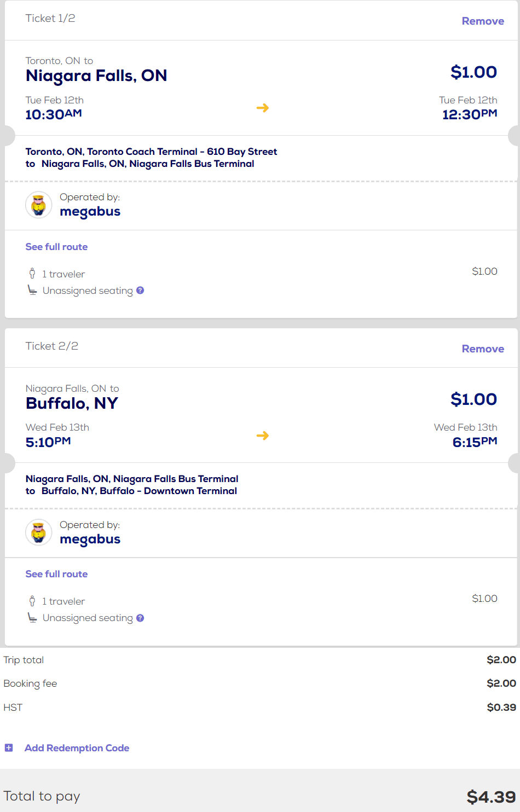Open Add Redemption Code link
This screenshot has height=812, width=520.
click(77, 748)
